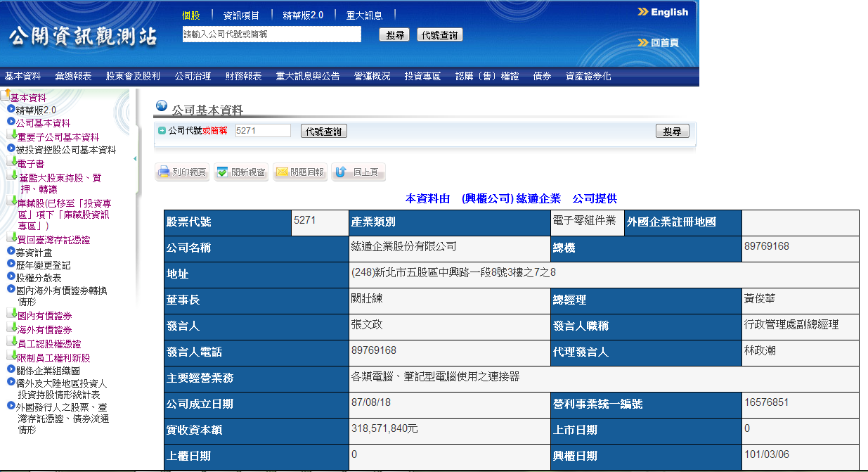Image resolution: width=868 pixels, height=472 pixels.
Task: Open 僑外及大陸地區投資人投資持股情形統計表 link
Action: 62,389
